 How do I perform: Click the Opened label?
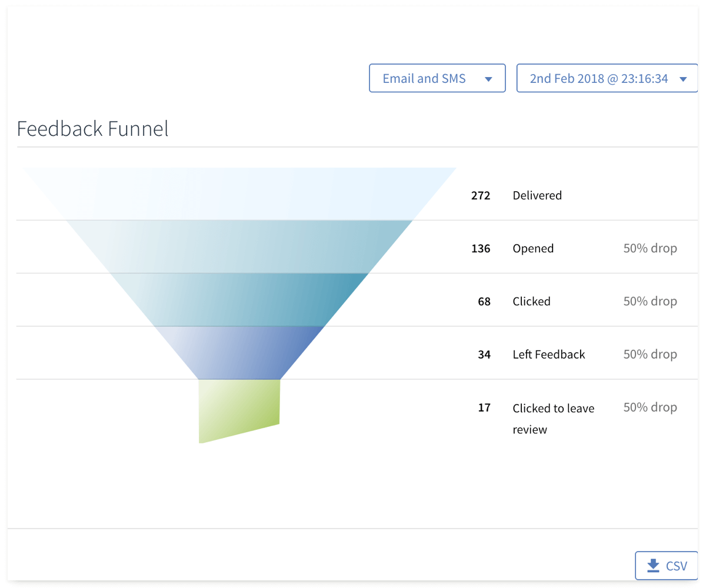pyautogui.click(x=533, y=249)
